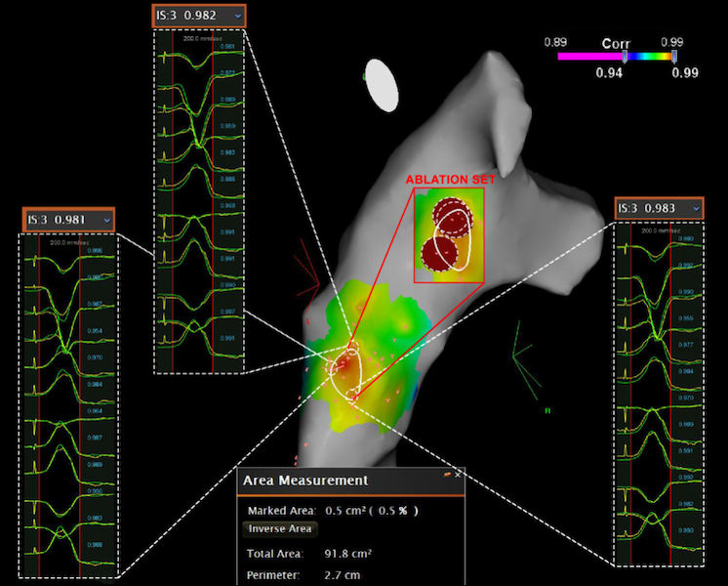Expand the IS:3 0.981 dropdown
The width and height of the screenshot is (728, 586).
click(x=106, y=220)
